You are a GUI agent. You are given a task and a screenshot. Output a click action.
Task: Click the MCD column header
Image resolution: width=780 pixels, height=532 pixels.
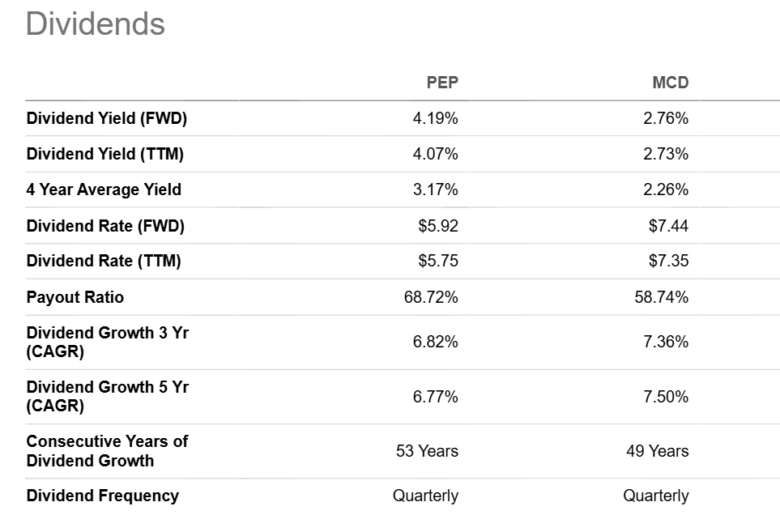pyautogui.click(x=670, y=83)
